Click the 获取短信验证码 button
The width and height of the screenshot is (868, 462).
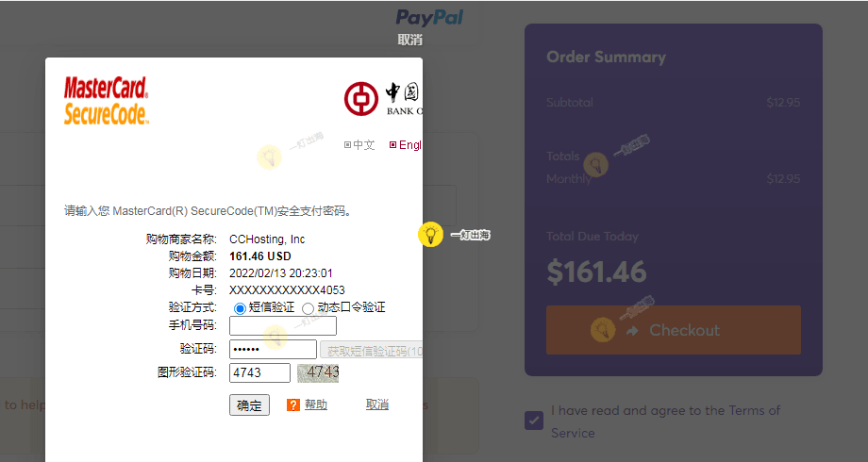click(x=372, y=351)
